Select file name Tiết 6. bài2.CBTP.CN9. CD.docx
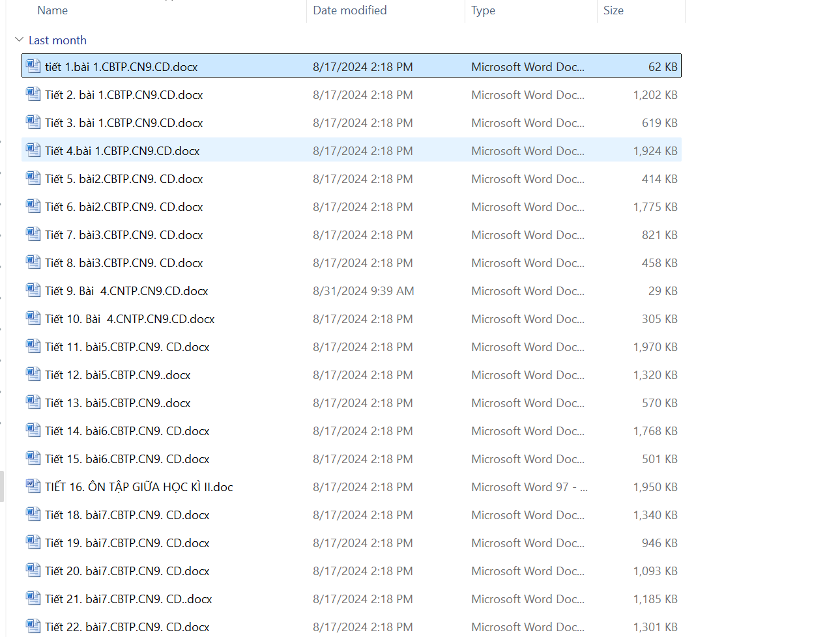 [x=124, y=207]
